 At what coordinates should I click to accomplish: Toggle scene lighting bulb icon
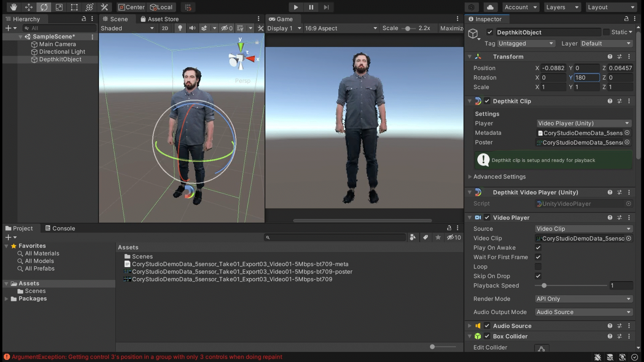[x=180, y=28]
